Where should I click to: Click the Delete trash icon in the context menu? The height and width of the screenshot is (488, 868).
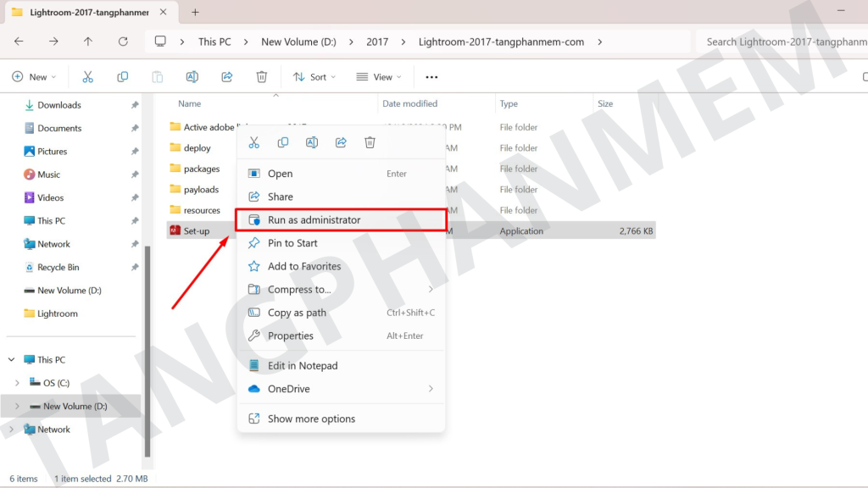click(x=370, y=142)
